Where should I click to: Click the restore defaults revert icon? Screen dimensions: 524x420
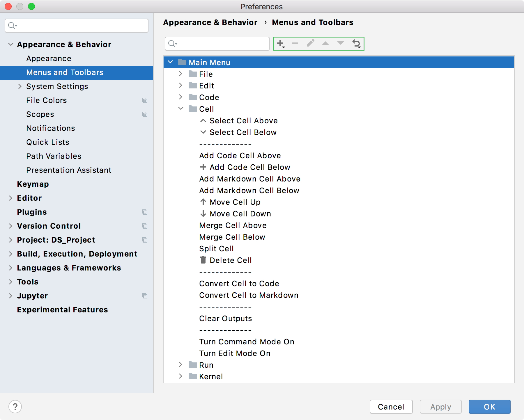(357, 43)
